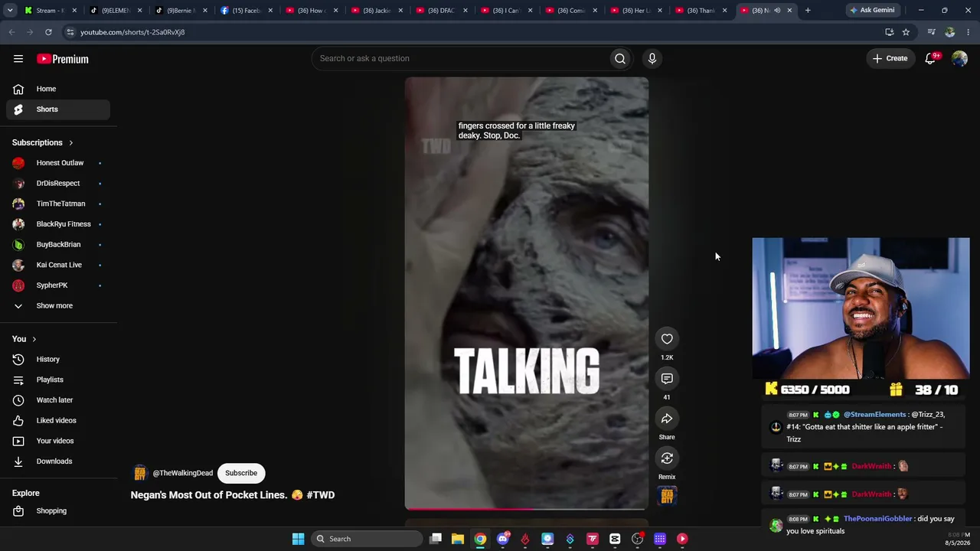The image size is (980, 551).
Task: Open TheWalkingDead channel avatar
Action: click(x=139, y=473)
